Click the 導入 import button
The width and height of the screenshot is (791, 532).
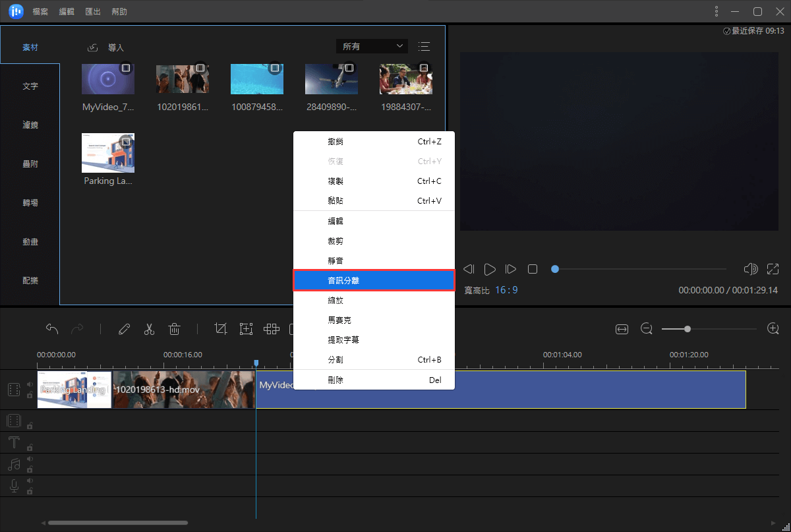106,47
